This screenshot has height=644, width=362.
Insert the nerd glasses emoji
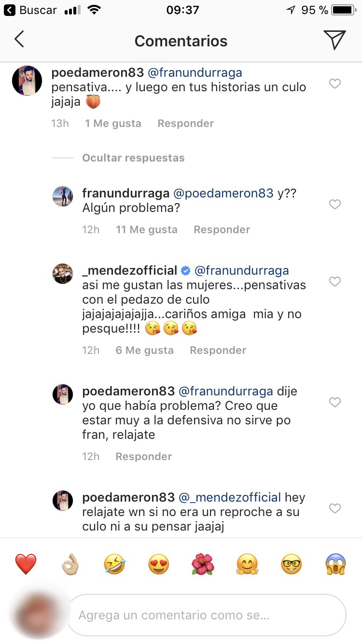coord(292,564)
